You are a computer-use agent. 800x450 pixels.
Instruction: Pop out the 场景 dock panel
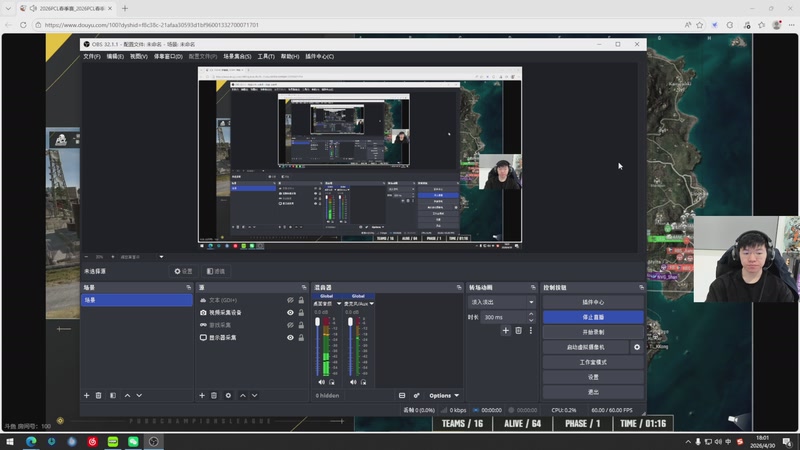[189, 288]
